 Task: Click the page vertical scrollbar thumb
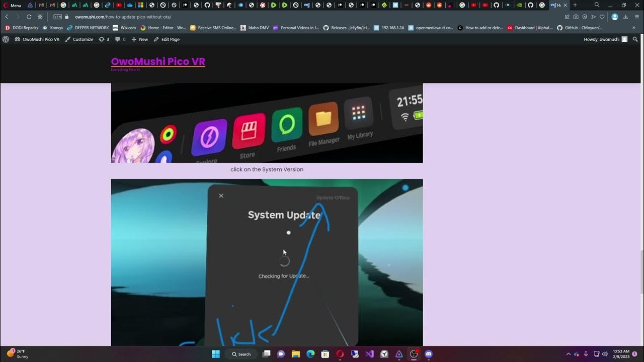coord(641,271)
